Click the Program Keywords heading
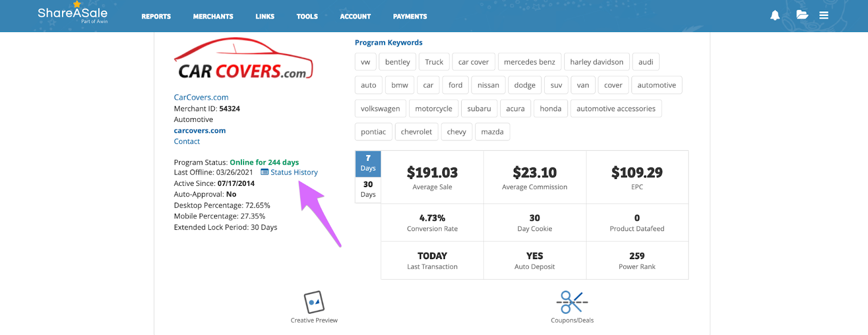The height and width of the screenshot is (335, 868). pyautogui.click(x=388, y=42)
